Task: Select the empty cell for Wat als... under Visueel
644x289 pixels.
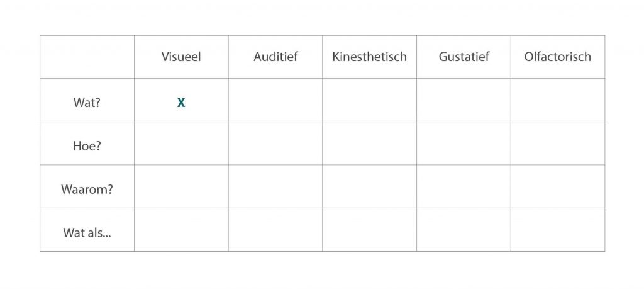Action: click(181, 230)
